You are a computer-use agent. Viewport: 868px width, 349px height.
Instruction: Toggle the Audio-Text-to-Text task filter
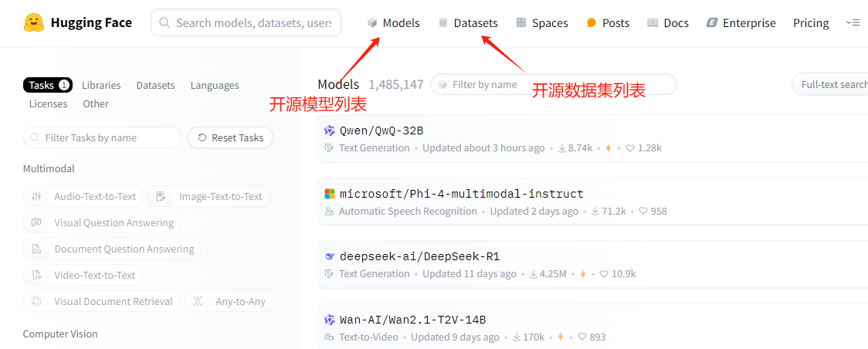coord(83,196)
